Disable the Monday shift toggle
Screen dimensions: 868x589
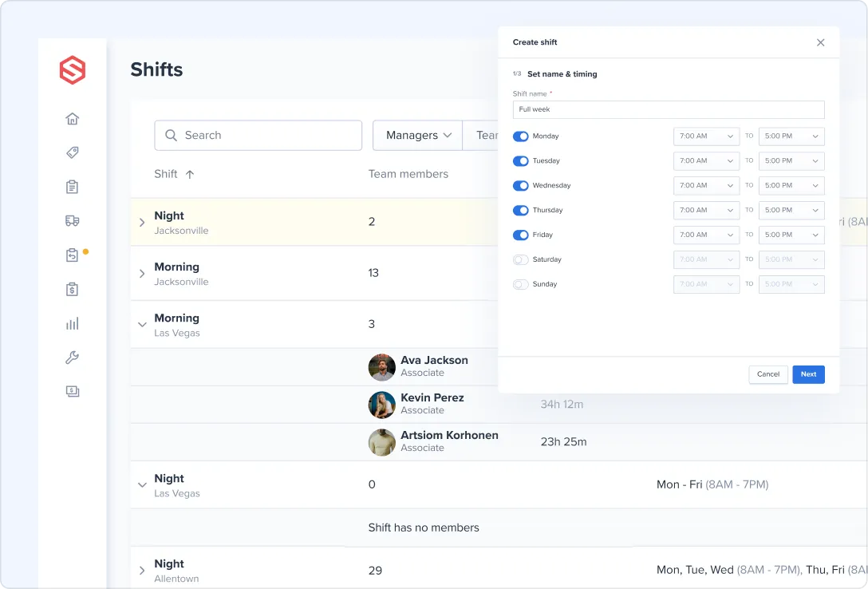click(x=519, y=136)
